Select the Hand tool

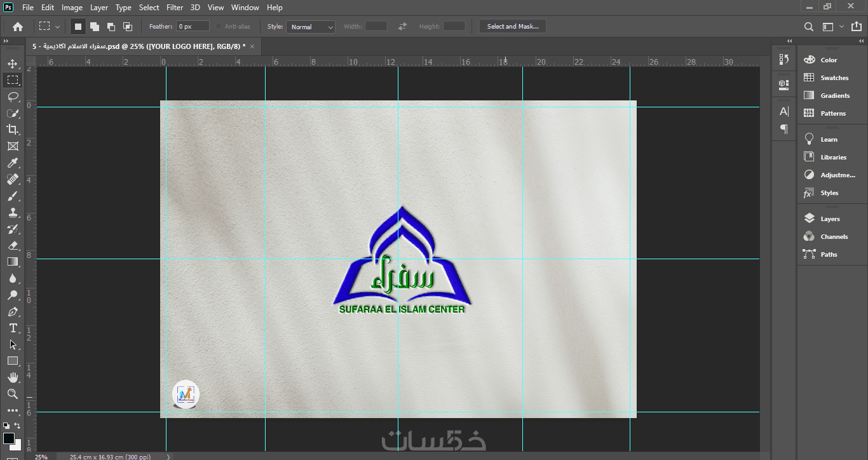click(x=13, y=377)
